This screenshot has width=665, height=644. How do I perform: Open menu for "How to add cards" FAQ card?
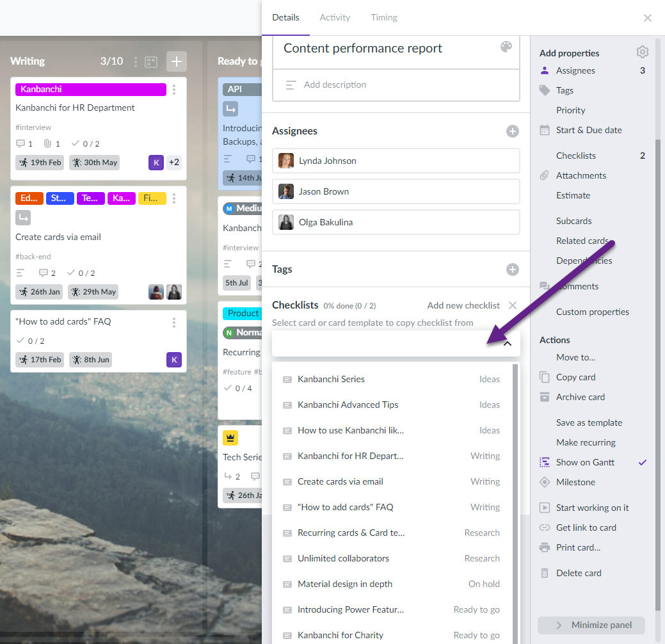[x=174, y=323]
